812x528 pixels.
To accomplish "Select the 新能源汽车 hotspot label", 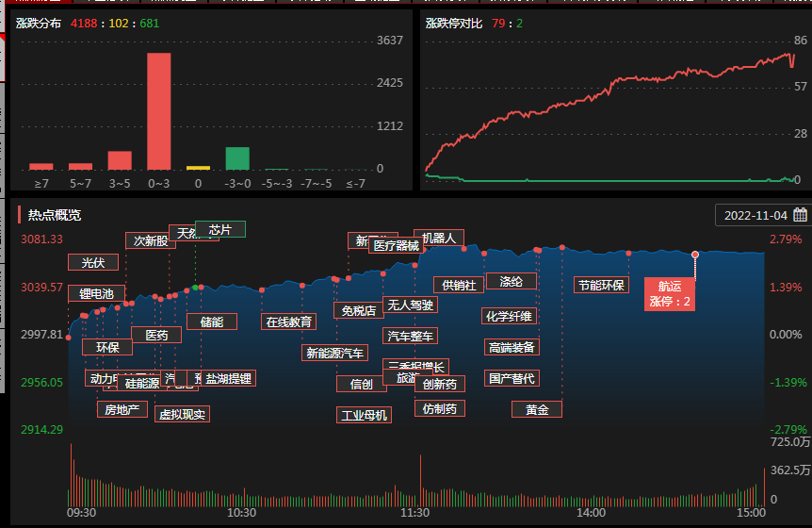I will point(334,353).
